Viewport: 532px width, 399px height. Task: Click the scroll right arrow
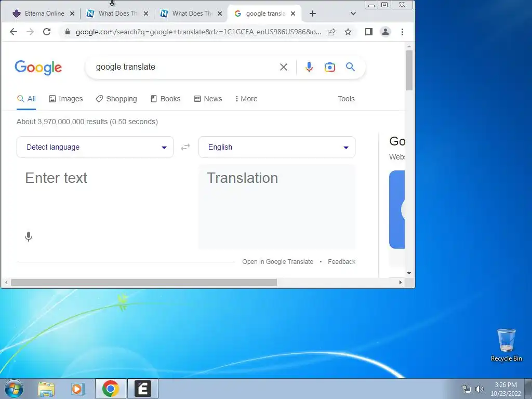pos(401,282)
